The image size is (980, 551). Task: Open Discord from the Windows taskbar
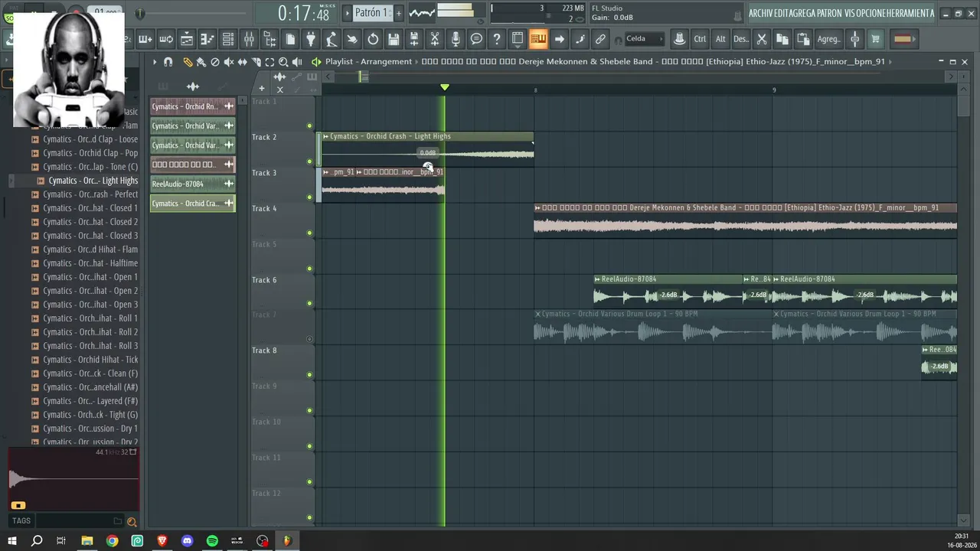click(x=187, y=541)
